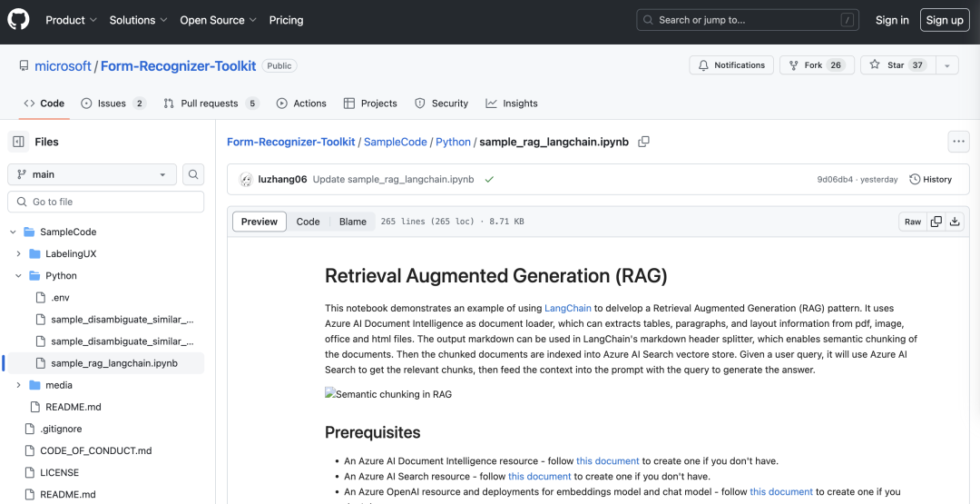Screen dimensions: 980x504
Task: Click the Go to file search field
Action: [107, 202]
